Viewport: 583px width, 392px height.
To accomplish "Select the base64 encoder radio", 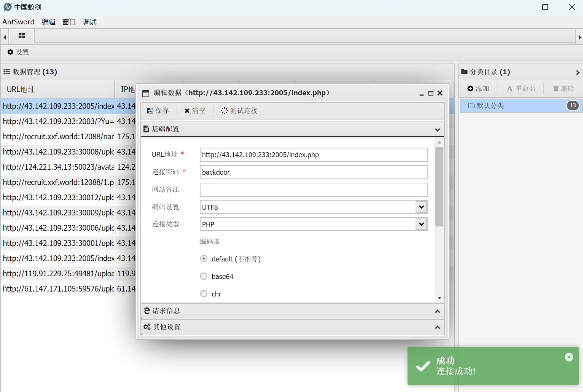I will (204, 276).
